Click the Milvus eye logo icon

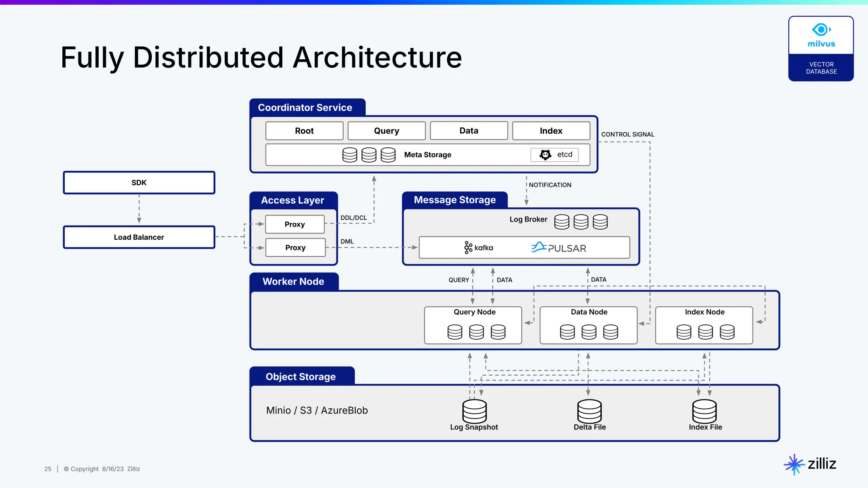tap(821, 30)
